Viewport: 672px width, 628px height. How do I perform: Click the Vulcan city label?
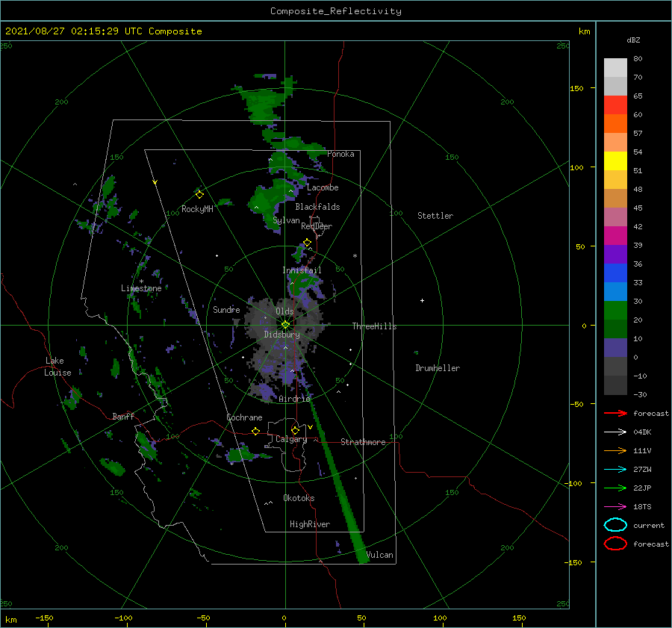380,555
